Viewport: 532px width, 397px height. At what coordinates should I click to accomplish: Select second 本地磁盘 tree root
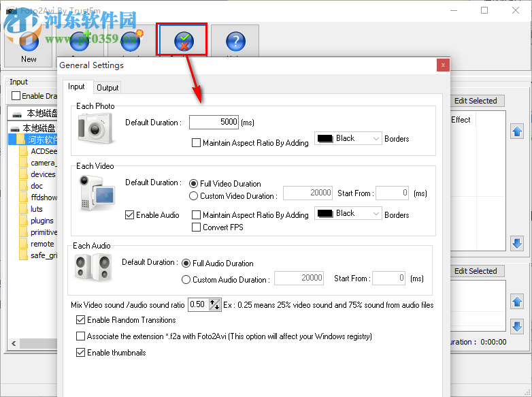tap(33, 129)
